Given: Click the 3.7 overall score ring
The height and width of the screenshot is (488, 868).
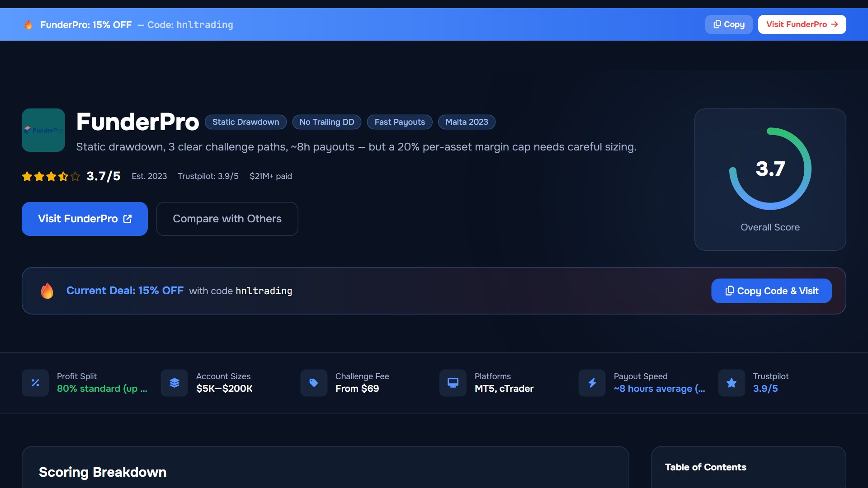Looking at the screenshot, I should click(770, 169).
